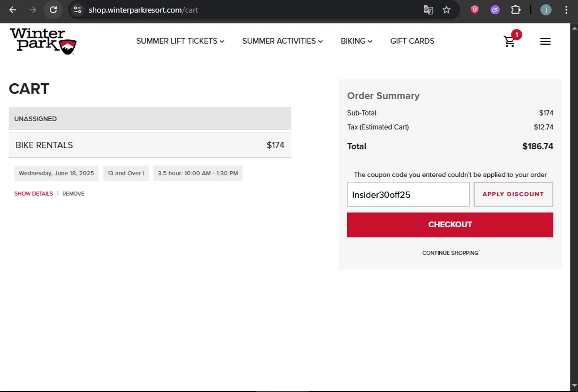Image resolution: width=578 pixels, height=392 pixels.
Task: Click the Bike Rentals row heading
Action: [x=44, y=145]
